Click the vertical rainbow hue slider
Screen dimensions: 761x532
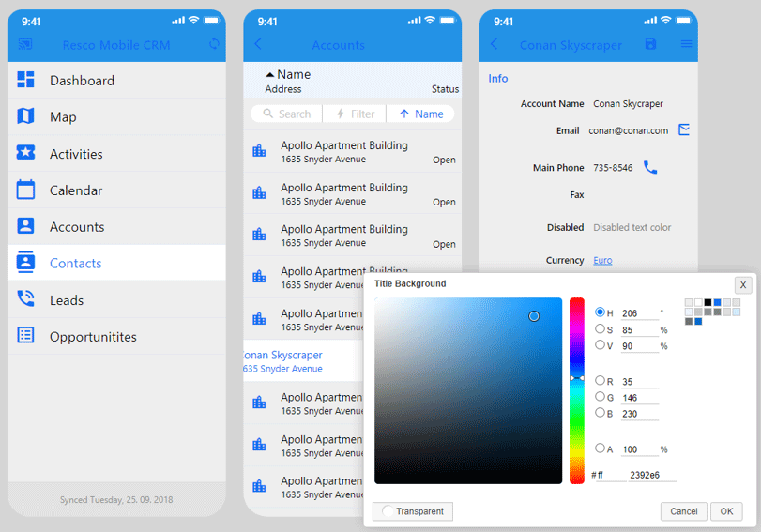pyautogui.click(x=577, y=390)
